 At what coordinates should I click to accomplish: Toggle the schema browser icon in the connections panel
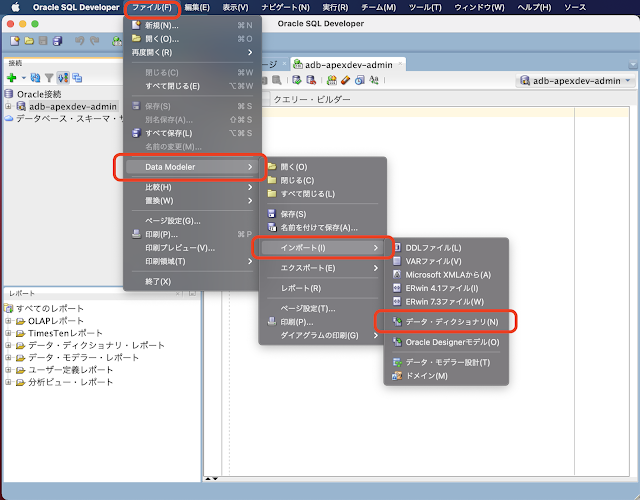pos(63,78)
